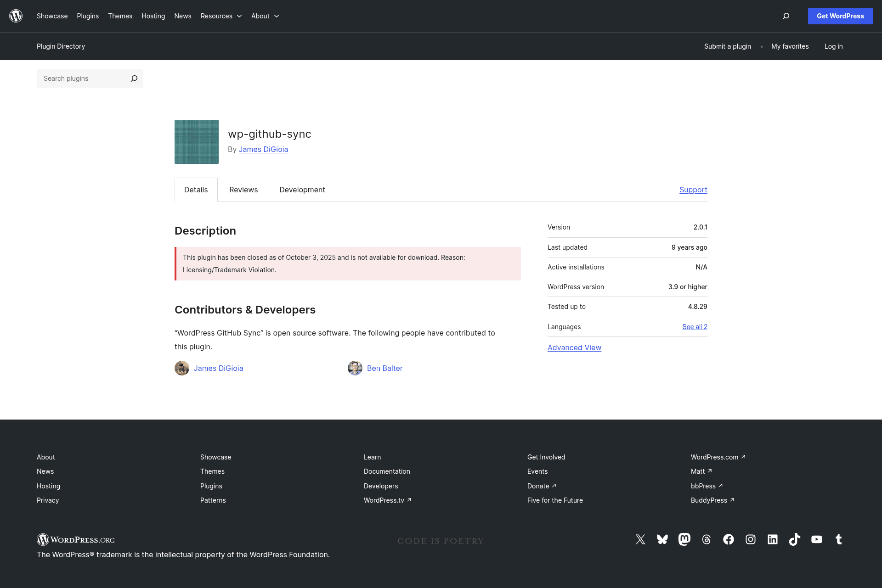The height and width of the screenshot is (588, 882).
Task: Open Ben Balter contributor name link
Action: (x=385, y=368)
